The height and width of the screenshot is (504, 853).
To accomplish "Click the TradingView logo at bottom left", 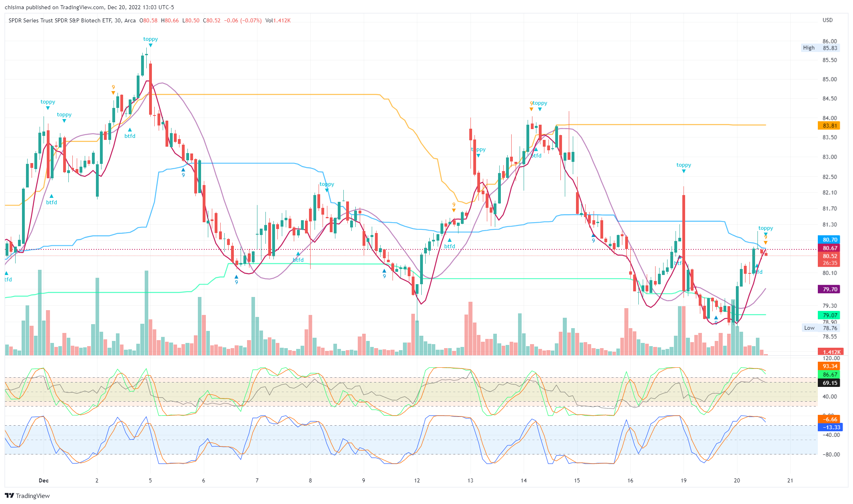I will [27, 496].
